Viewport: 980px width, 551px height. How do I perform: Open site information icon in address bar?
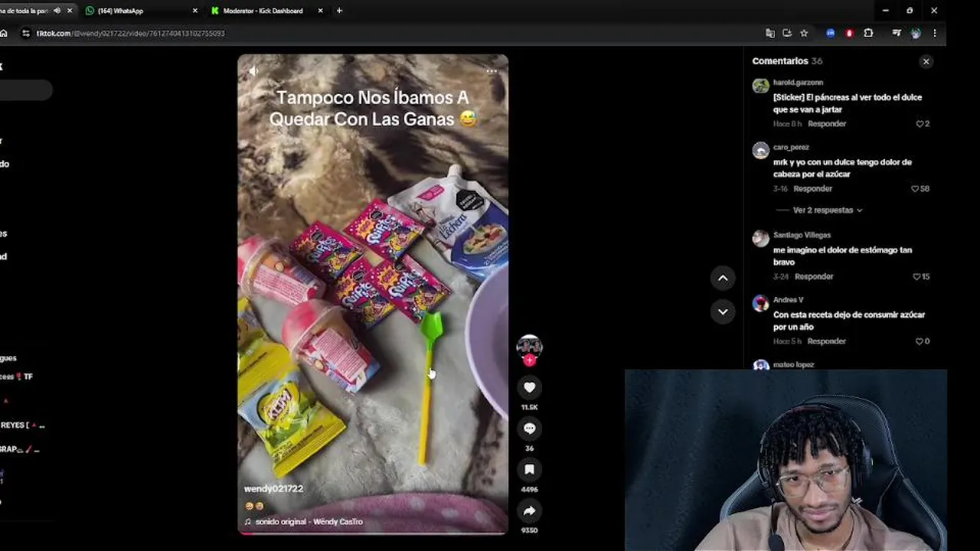[x=26, y=33]
